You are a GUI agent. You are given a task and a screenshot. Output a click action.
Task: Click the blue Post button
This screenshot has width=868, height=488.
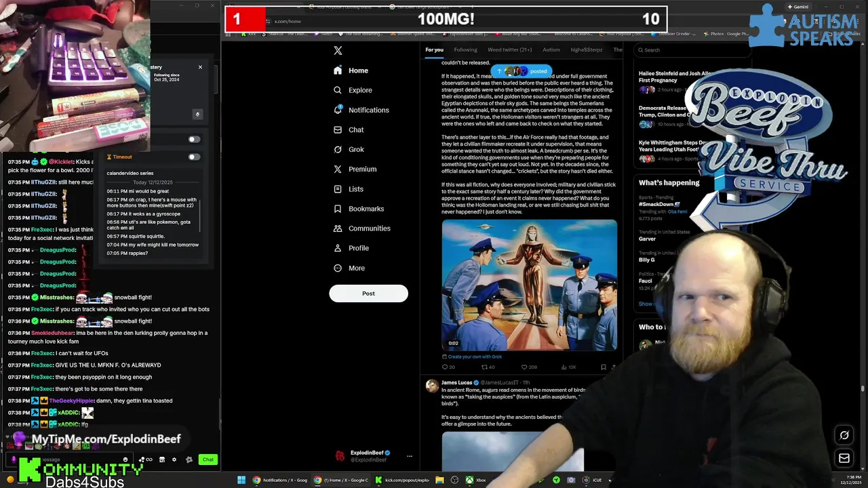[368, 293]
